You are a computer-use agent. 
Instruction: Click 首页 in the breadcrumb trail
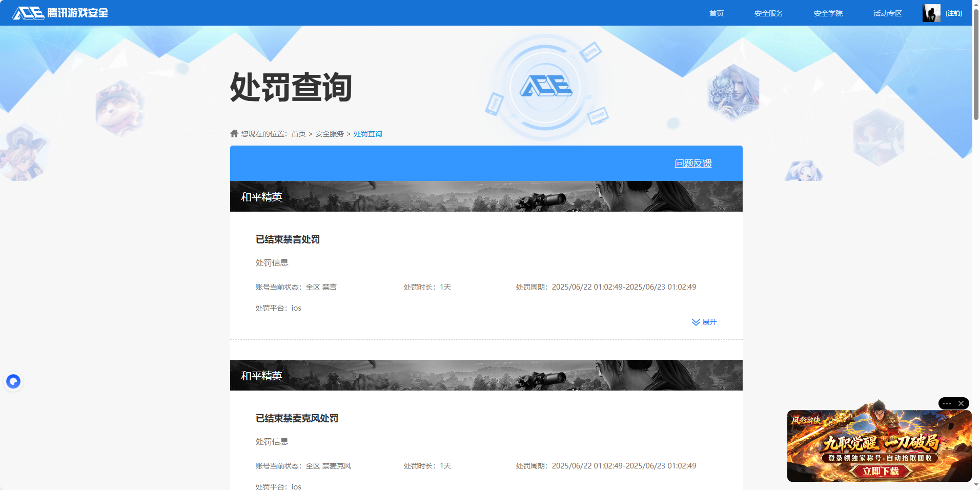point(298,134)
